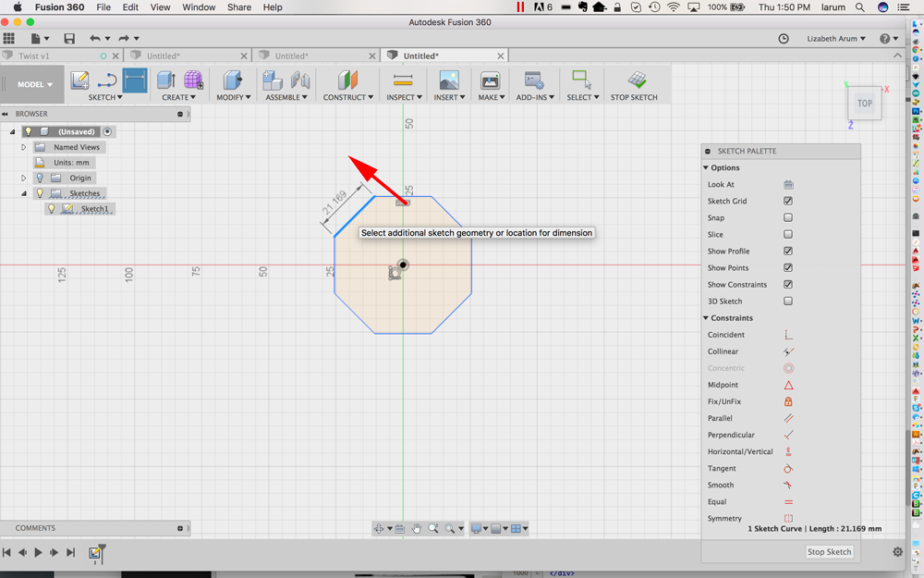Click the Look At icon in palette
Viewport: 924px width, 578px height.
(788, 185)
